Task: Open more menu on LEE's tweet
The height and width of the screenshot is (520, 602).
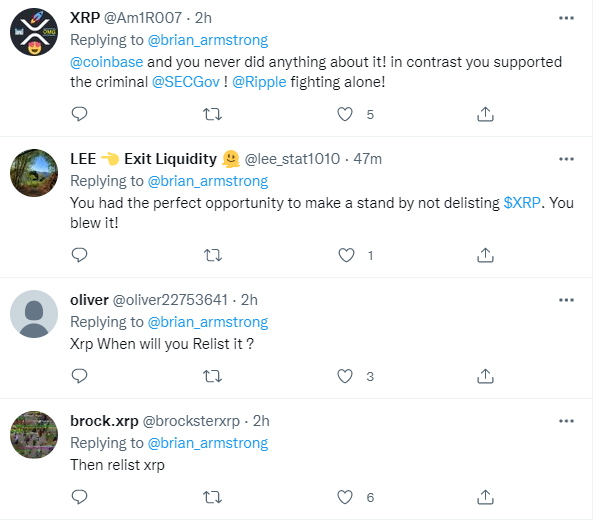Action: pyautogui.click(x=566, y=159)
